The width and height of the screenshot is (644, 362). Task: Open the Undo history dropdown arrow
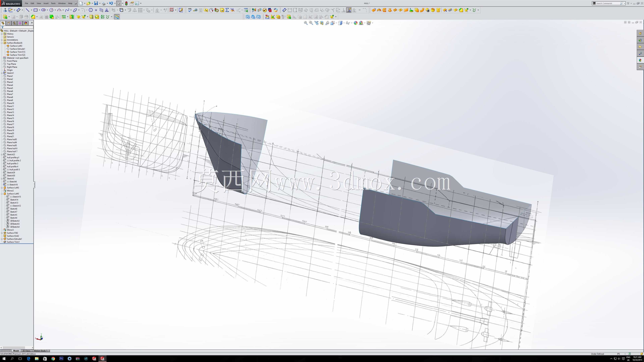point(115,3)
